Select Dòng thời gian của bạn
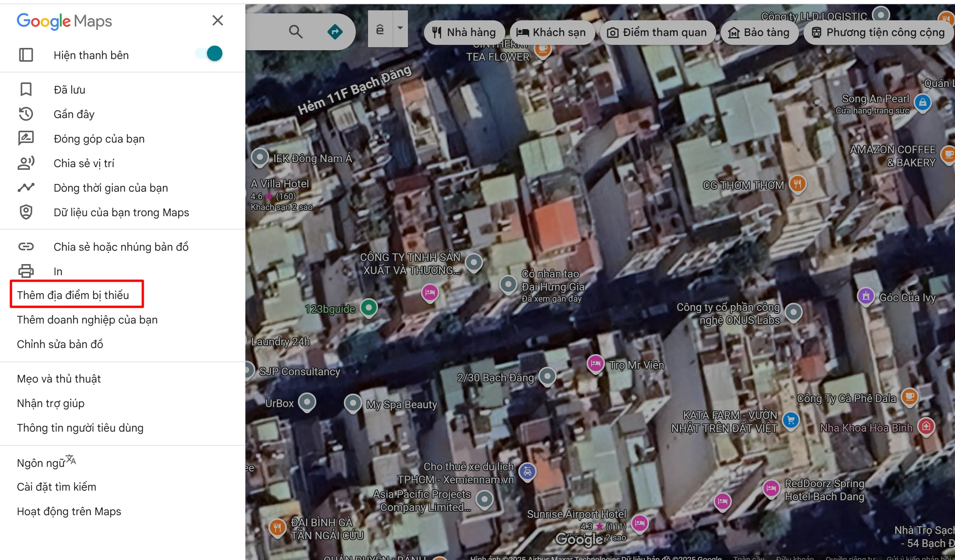The height and width of the screenshot is (560, 955). click(110, 188)
